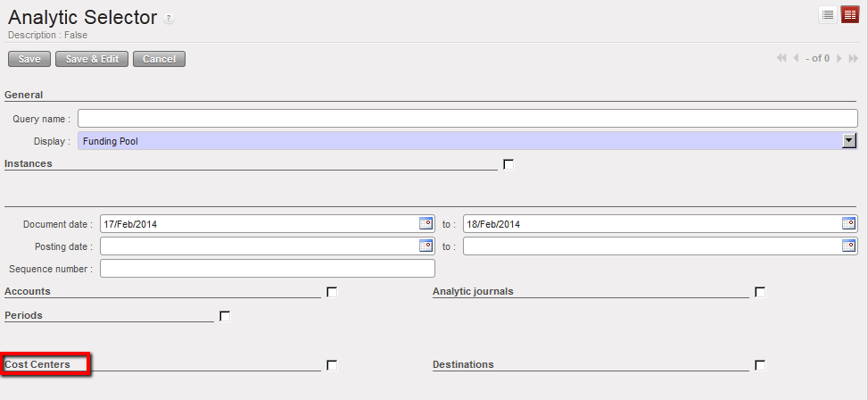The height and width of the screenshot is (400, 868).
Task: Toggle the Periods checkbox
Action: pyautogui.click(x=225, y=316)
